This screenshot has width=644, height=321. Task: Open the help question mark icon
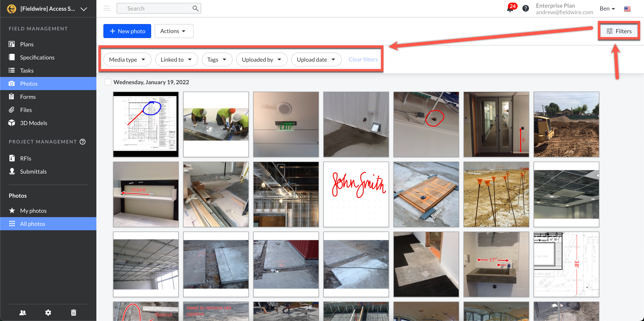tap(525, 9)
